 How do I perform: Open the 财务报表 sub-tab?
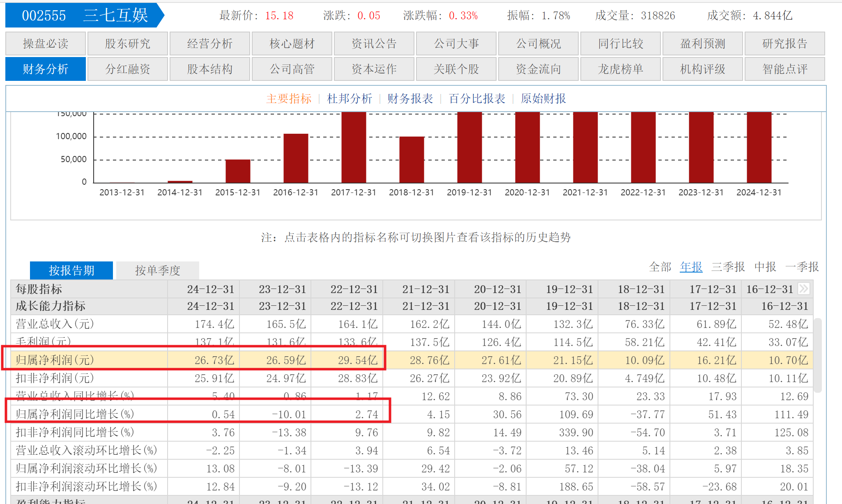[410, 99]
